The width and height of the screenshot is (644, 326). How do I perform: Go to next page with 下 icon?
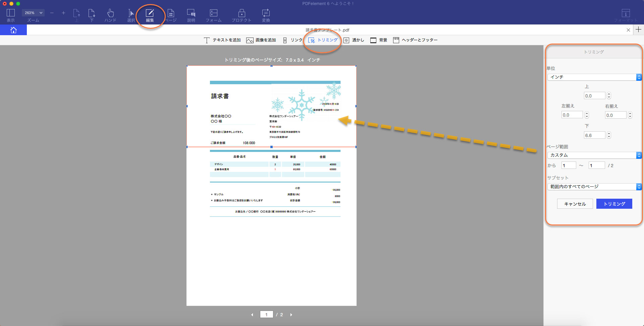point(92,15)
